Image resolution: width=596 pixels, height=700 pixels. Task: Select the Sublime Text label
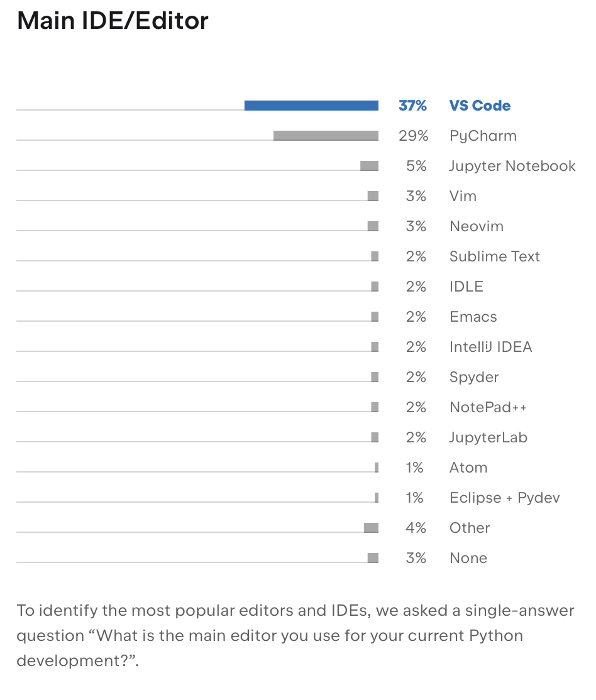(495, 256)
